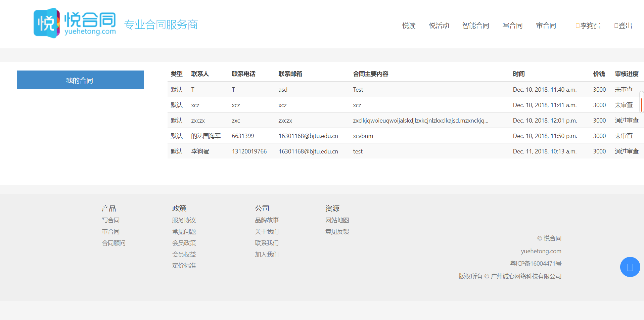The width and height of the screenshot is (644, 320).
Task: Open footer link 审合同
Action: click(110, 232)
